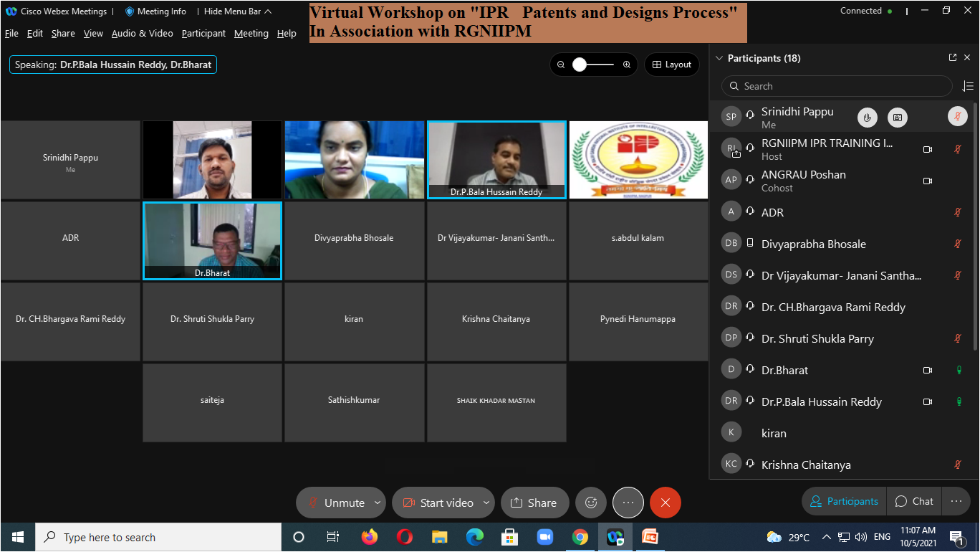Open the Chat panel
Image resolution: width=980 pixels, height=552 pixels.
[915, 501]
